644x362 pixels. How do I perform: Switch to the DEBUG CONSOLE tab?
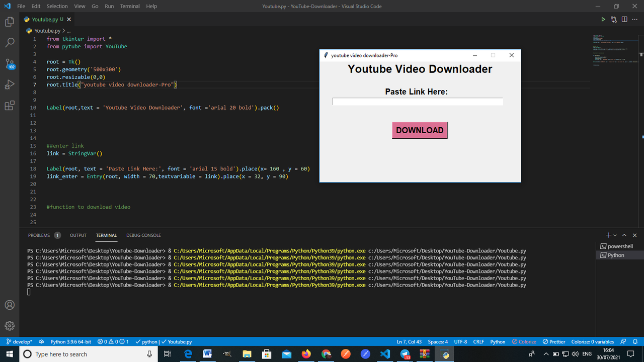click(143, 235)
